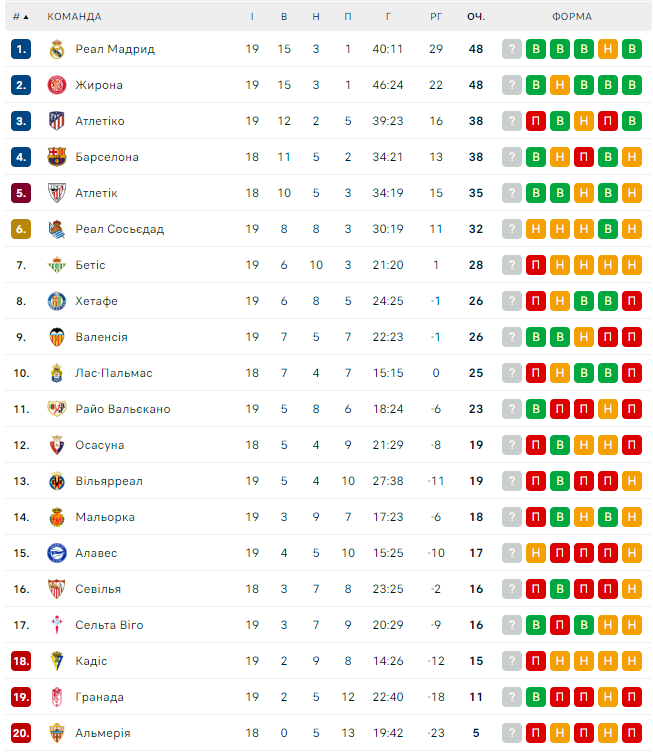Click the Barcelona club crest
653x752 pixels.
[x=56, y=157]
